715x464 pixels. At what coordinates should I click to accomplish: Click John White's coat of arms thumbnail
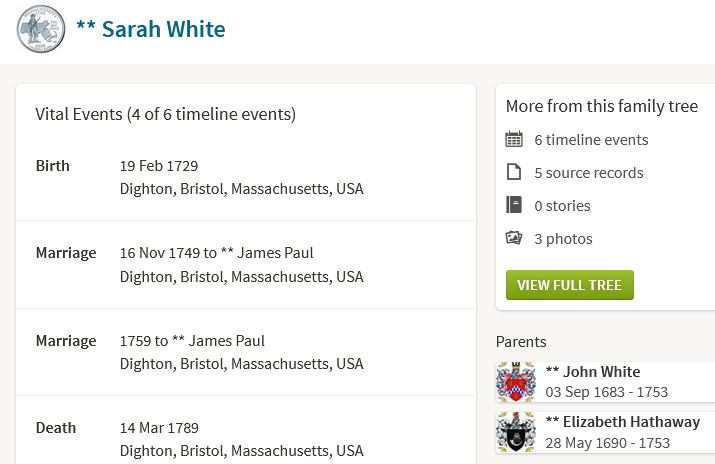(516, 382)
